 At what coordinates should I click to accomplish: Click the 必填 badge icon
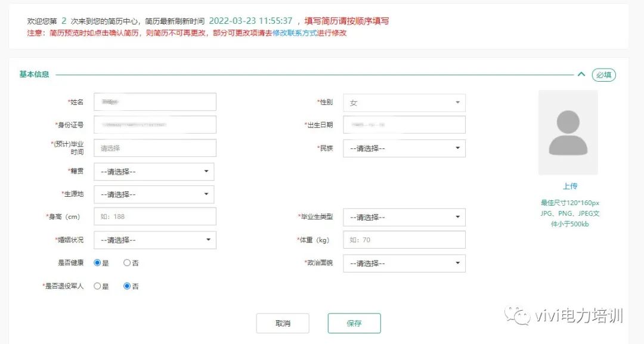point(603,75)
